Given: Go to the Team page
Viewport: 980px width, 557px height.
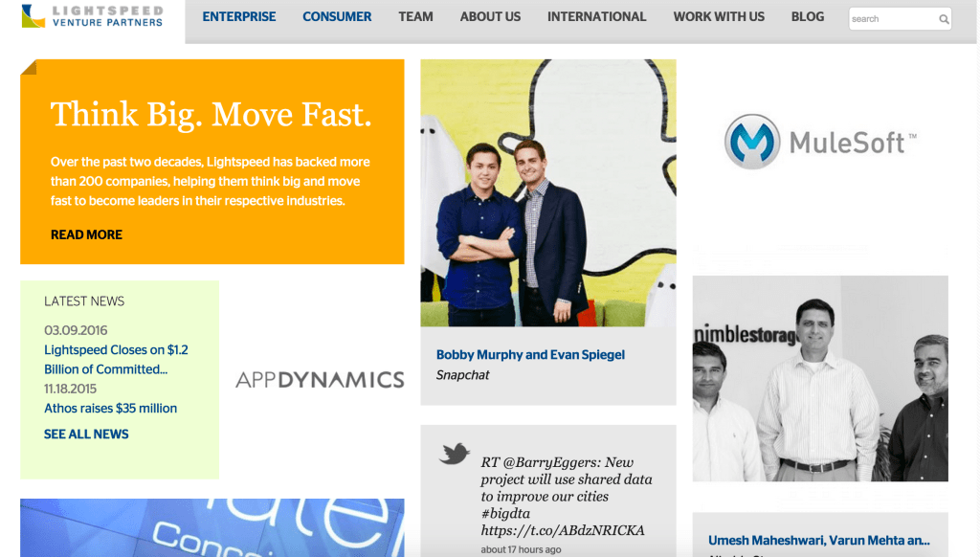Looking at the screenshot, I should 415,17.
